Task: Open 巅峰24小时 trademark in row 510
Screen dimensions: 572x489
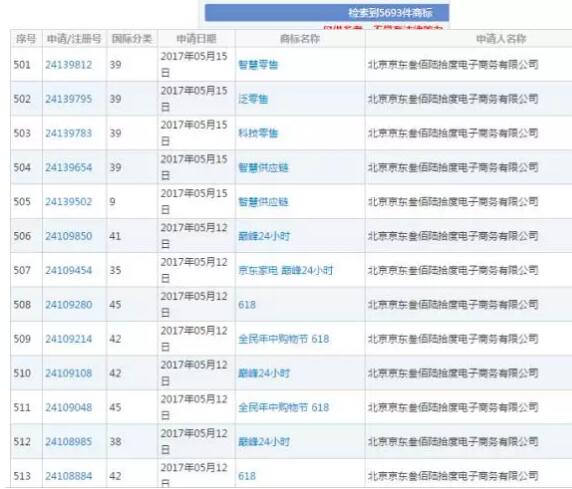Action: [264, 373]
